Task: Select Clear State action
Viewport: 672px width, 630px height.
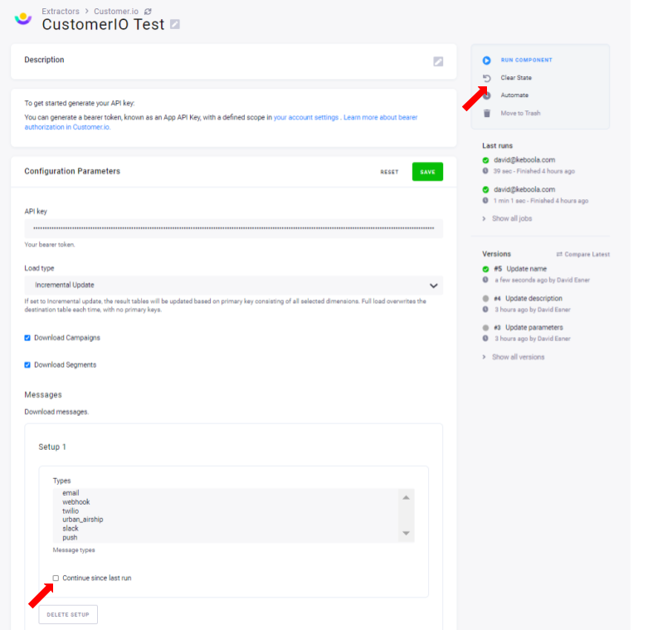Action: click(x=516, y=78)
